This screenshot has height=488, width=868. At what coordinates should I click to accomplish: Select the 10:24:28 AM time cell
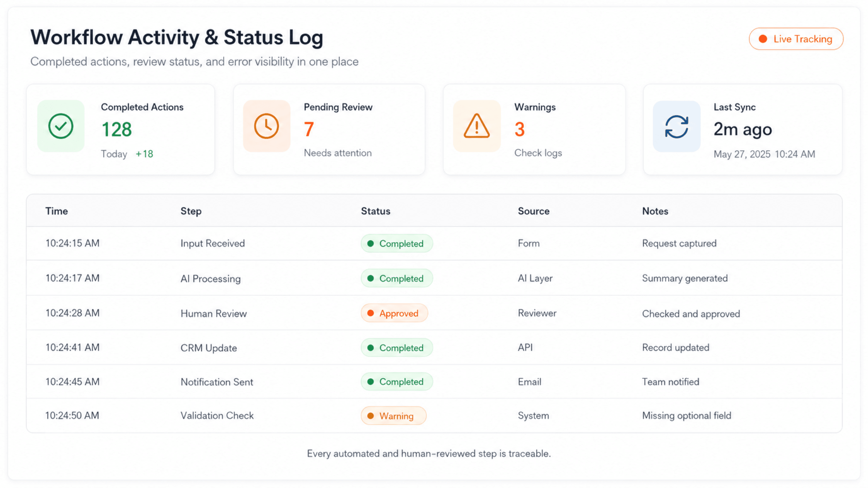point(72,313)
